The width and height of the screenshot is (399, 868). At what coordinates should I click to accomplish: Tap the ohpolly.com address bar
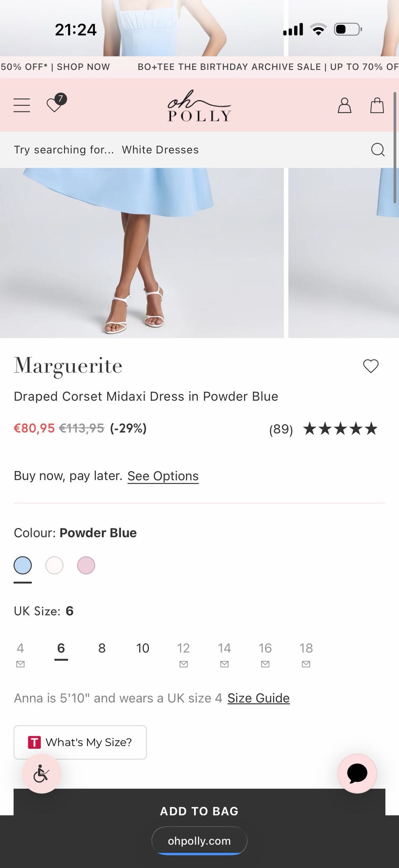199,841
